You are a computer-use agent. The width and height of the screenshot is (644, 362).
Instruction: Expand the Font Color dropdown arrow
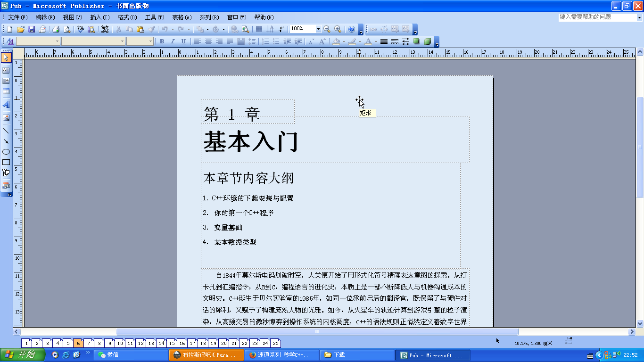[x=376, y=41]
